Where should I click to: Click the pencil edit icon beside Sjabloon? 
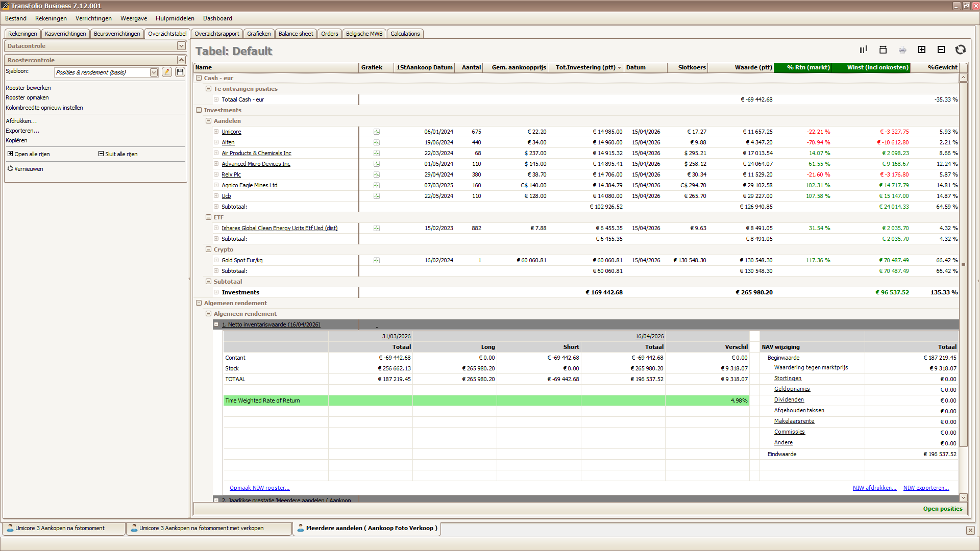(x=167, y=72)
